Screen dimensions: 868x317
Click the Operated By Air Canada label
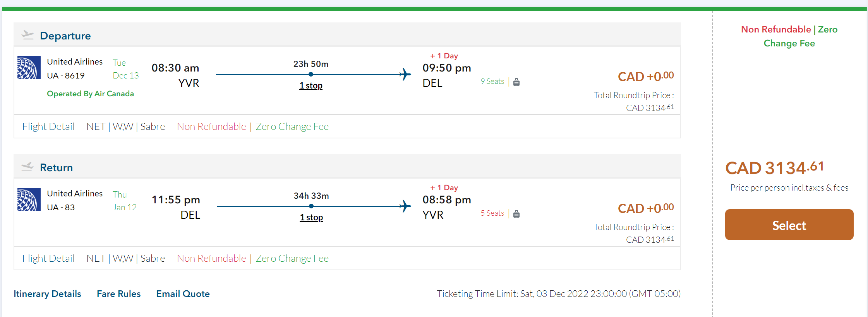pos(90,94)
